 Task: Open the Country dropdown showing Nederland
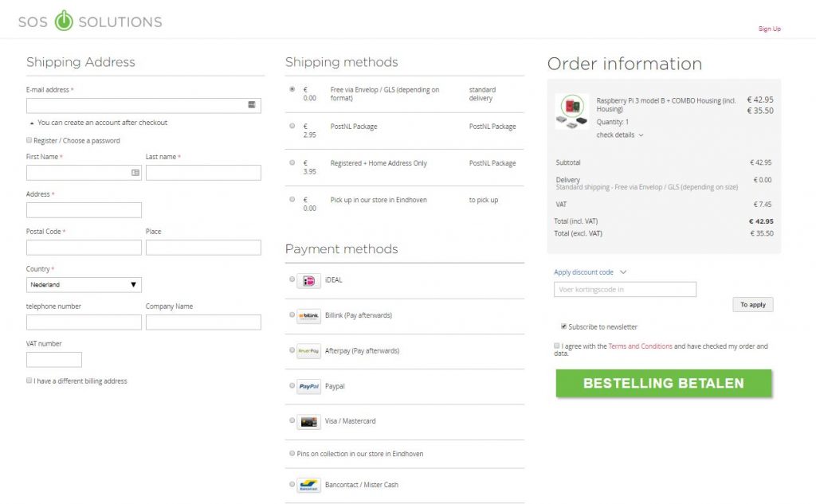coord(84,284)
